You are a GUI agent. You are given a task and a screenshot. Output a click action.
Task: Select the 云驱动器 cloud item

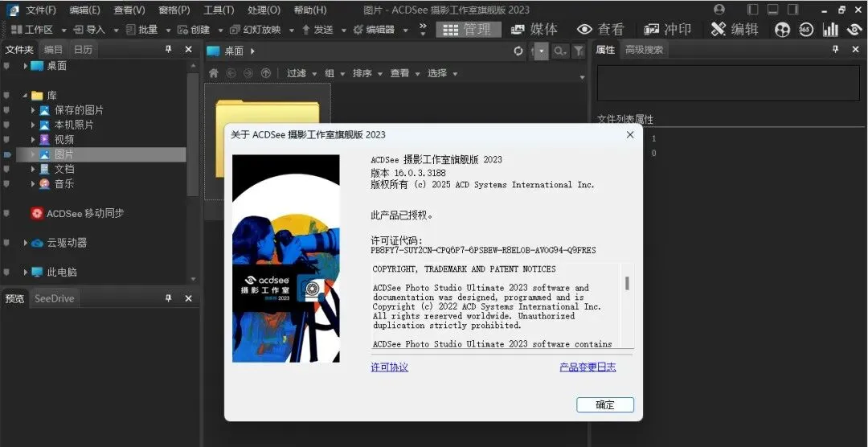point(59,243)
